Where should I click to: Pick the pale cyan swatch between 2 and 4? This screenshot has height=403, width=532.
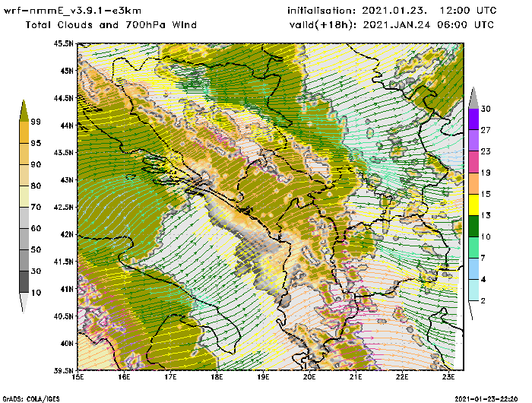click(x=473, y=290)
